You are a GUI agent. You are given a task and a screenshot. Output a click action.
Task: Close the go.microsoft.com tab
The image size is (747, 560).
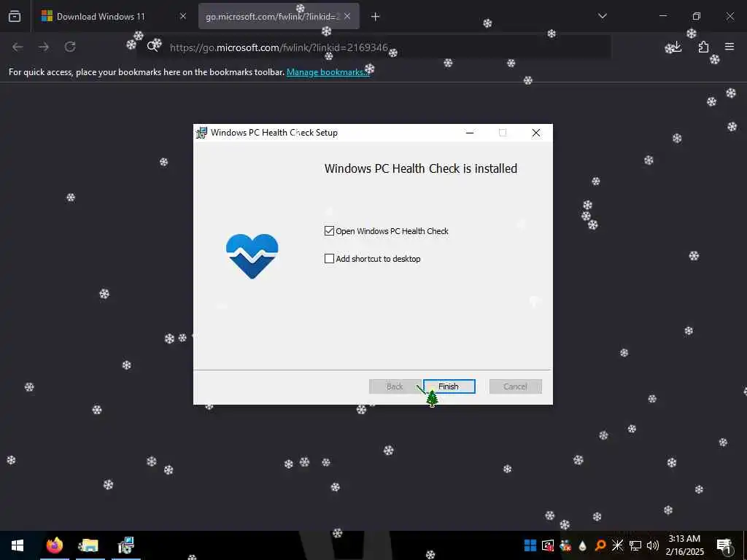(347, 17)
